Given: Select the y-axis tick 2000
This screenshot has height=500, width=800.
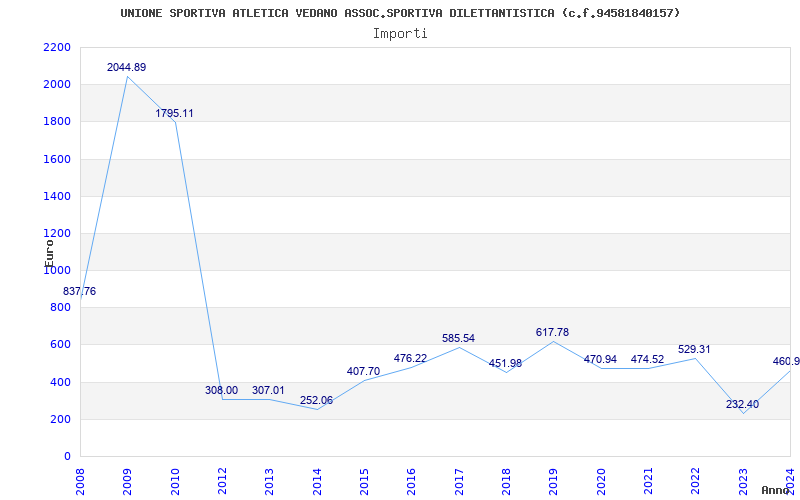Looking at the screenshot, I should [x=57, y=85].
